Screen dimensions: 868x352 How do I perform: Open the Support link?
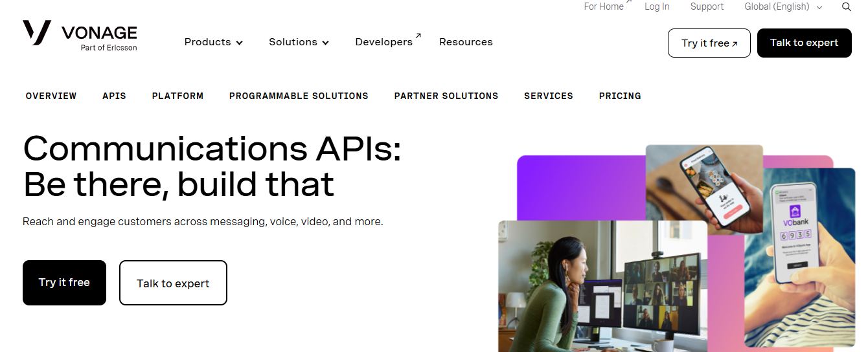point(707,6)
